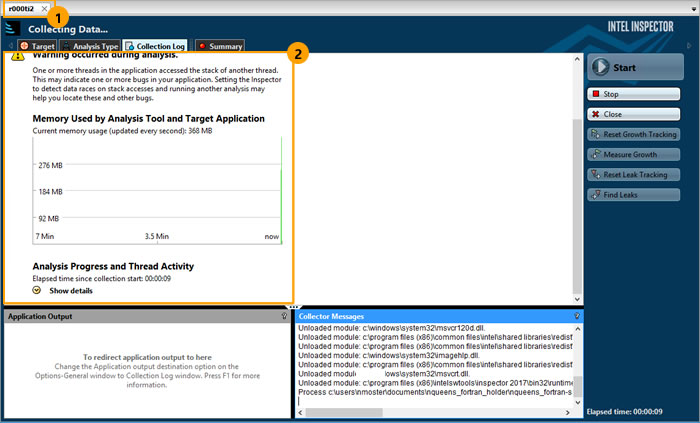Expand Show details under Thread Activity

tap(71, 291)
